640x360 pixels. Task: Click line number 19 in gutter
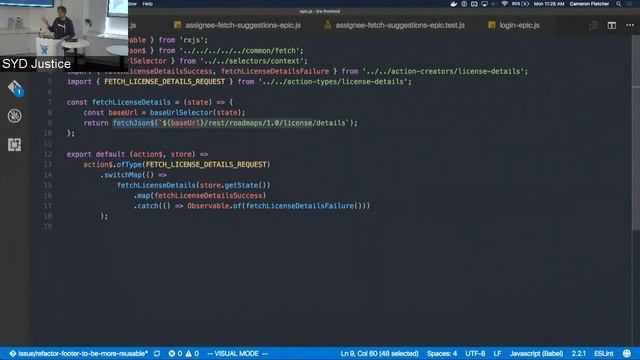[x=48, y=227]
